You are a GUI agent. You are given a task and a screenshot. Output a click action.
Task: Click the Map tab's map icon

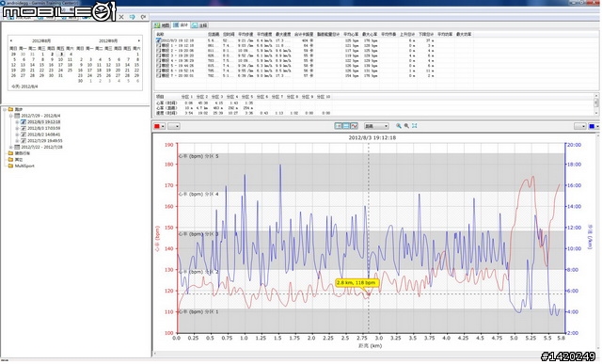[157, 25]
